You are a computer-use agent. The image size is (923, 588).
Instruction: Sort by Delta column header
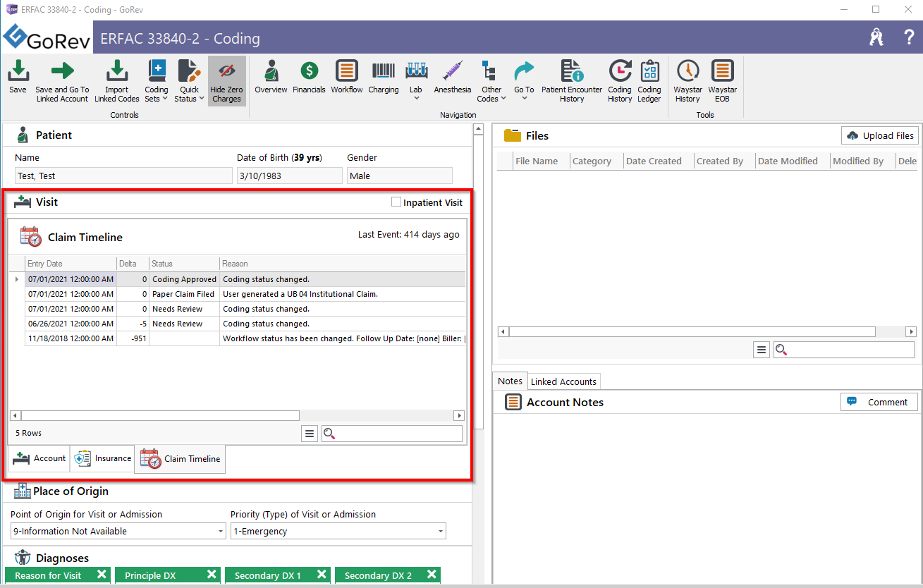coord(132,264)
